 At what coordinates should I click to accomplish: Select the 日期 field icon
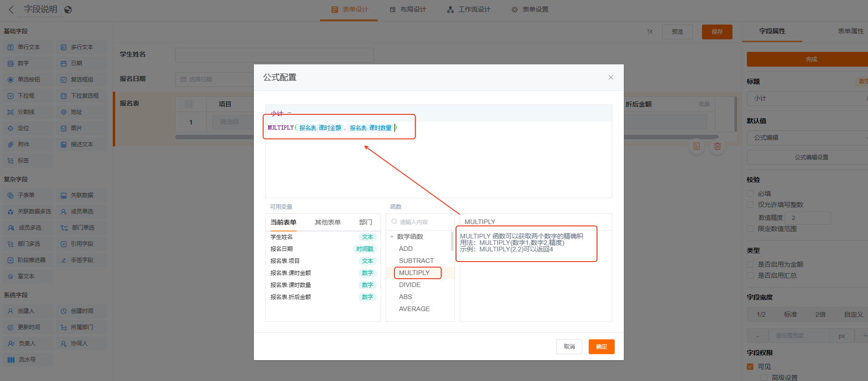click(64, 63)
